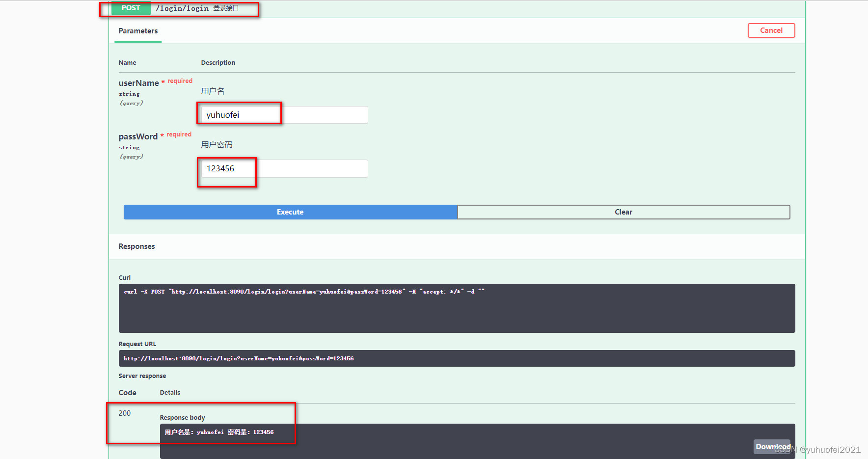This screenshot has height=459, width=868.
Task: Click the Details column header
Action: (170, 393)
